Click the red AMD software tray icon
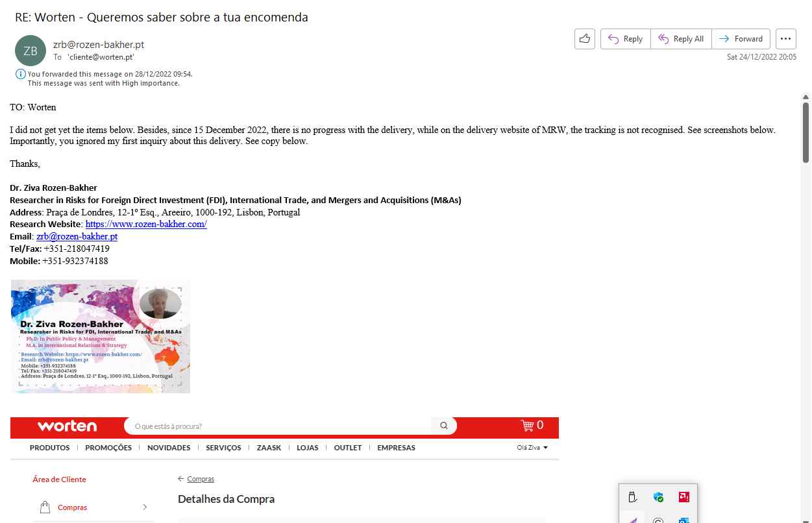 (x=683, y=498)
